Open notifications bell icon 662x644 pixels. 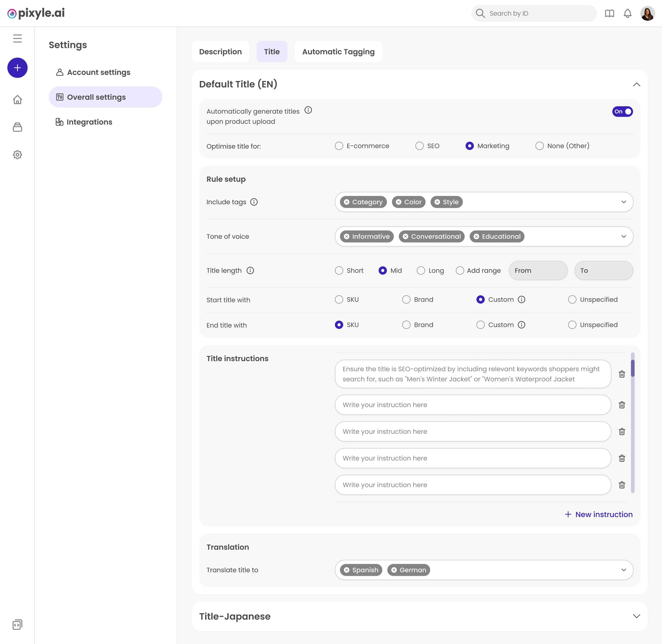click(x=628, y=14)
